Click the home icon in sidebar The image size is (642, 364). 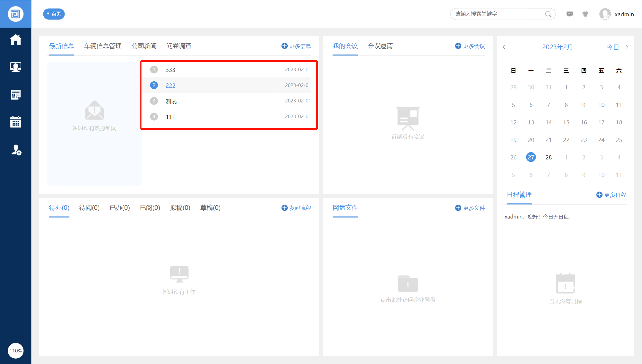pyautogui.click(x=15, y=40)
